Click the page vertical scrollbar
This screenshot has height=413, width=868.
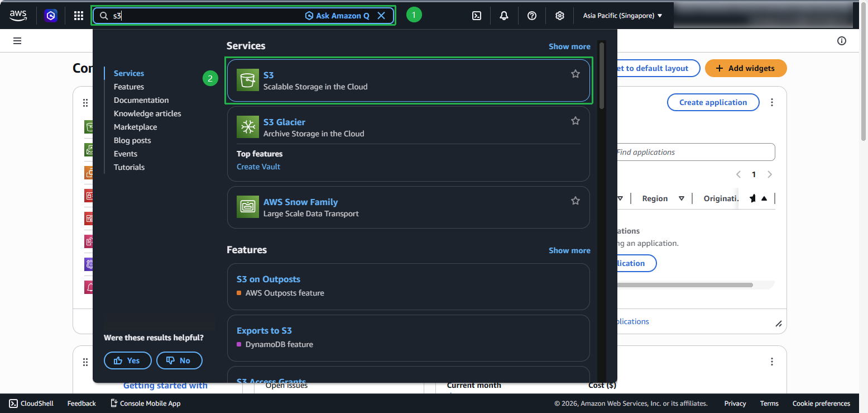[864, 73]
